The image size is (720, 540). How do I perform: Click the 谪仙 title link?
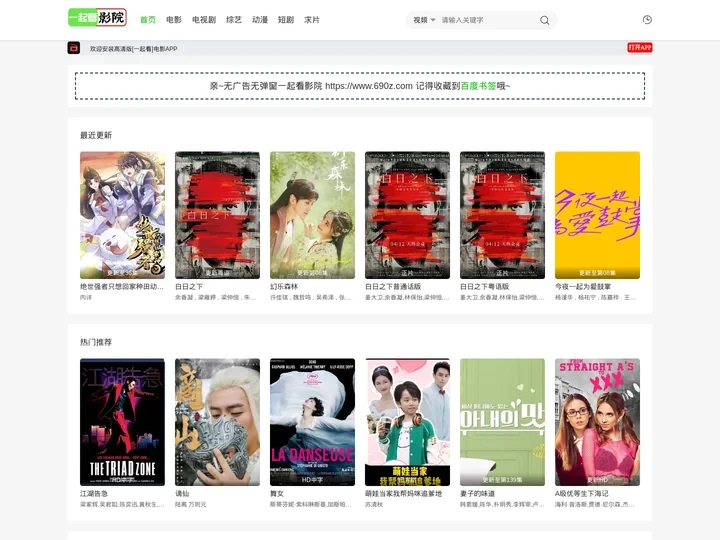pyautogui.click(x=182, y=494)
